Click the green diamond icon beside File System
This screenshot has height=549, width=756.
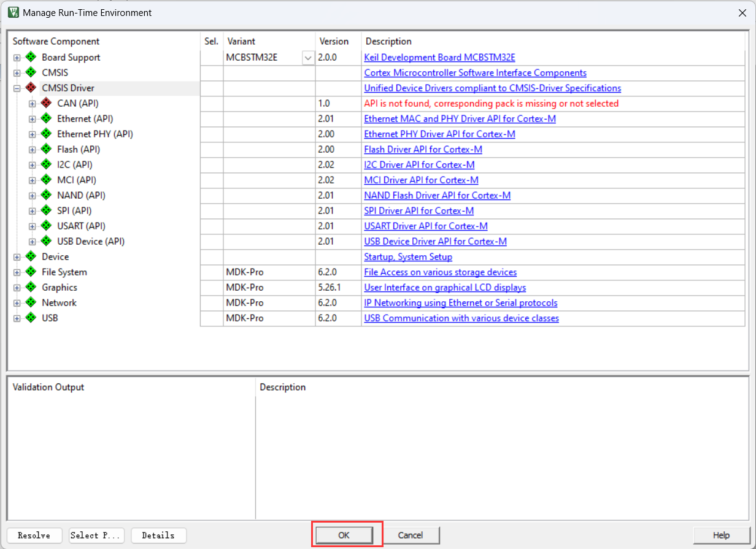coord(31,272)
